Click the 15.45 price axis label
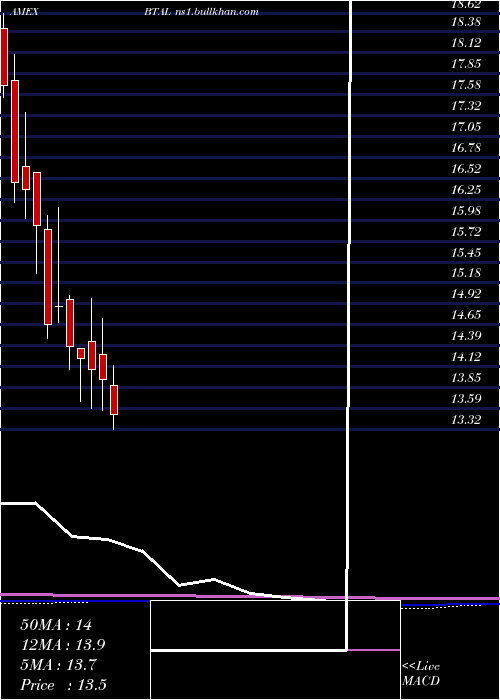Screen dimensions: 500x700 [466, 253]
